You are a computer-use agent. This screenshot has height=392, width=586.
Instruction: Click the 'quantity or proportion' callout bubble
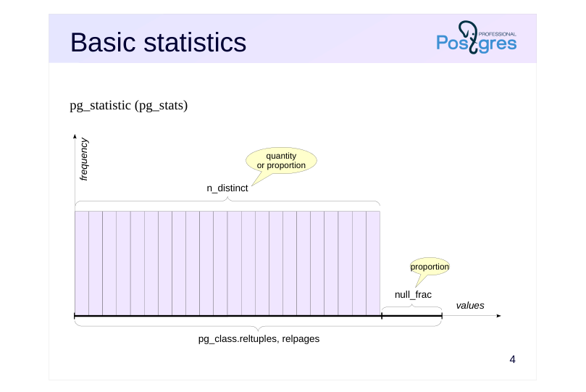click(281, 161)
